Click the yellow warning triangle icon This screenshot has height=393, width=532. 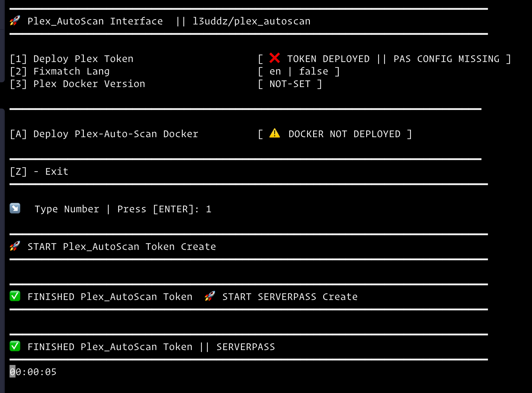coord(275,133)
